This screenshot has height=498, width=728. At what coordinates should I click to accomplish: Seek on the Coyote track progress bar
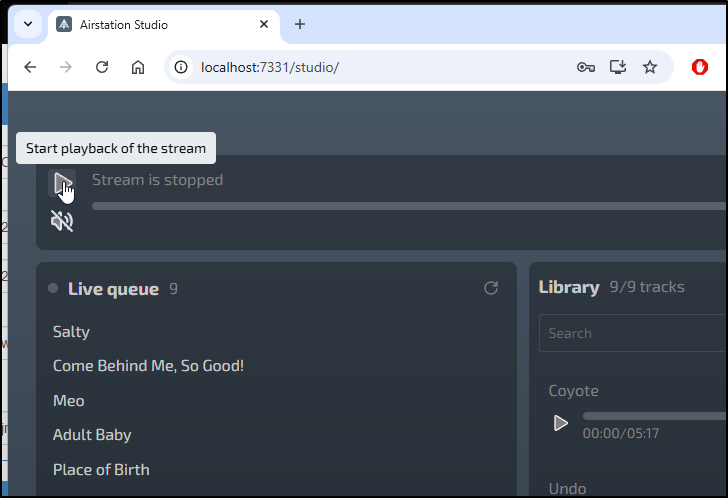tap(655, 416)
